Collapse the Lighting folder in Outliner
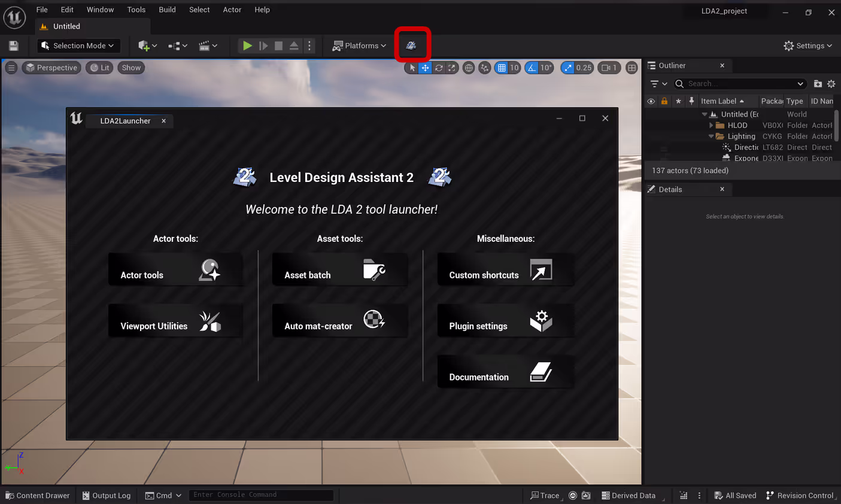Image resolution: width=841 pixels, height=504 pixels. tap(711, 136)
